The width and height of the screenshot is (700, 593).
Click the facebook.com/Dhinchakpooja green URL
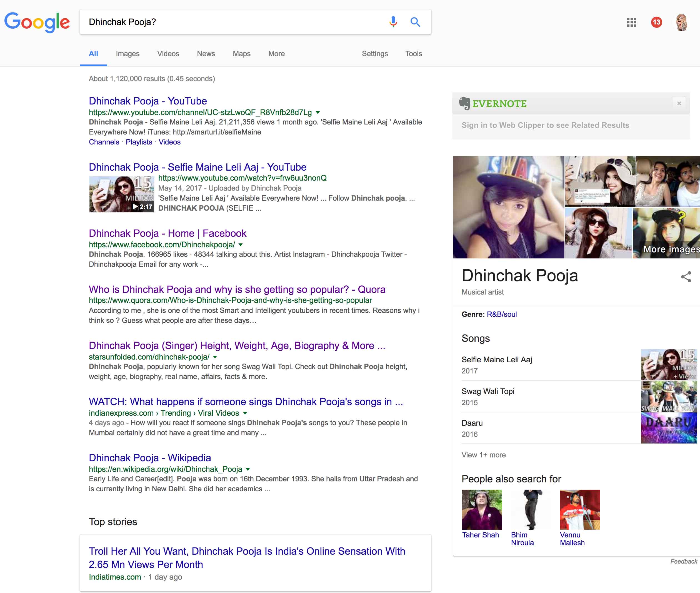[x=162, y=245]
